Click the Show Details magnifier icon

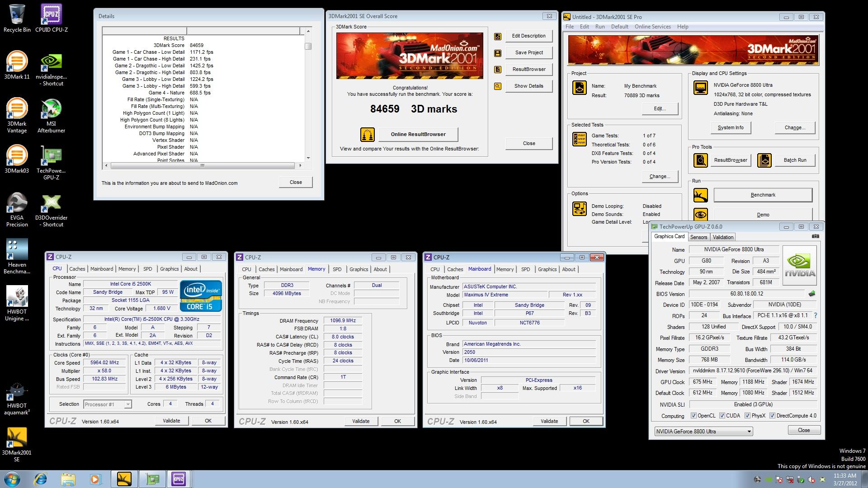pos(498,86)
